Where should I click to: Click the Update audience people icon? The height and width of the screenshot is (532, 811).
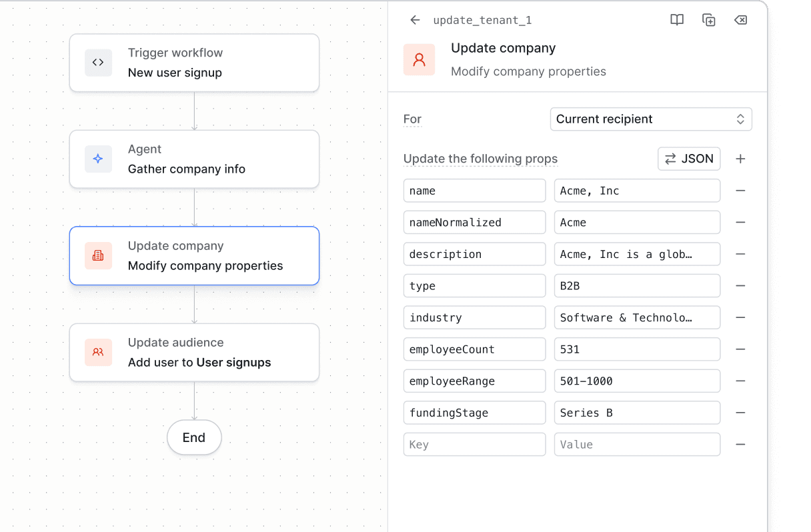pyautogui.click(x=98, y=352)
